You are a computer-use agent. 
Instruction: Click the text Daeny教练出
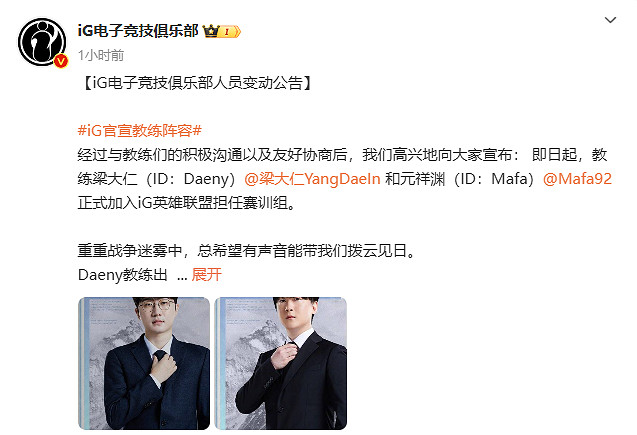tap(122, 275)
